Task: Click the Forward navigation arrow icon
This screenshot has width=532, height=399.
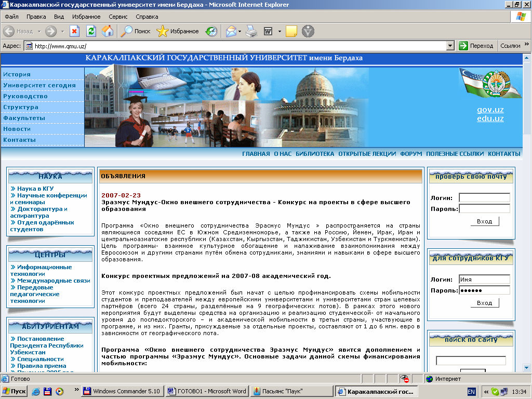Action: [x=51, y=31]
